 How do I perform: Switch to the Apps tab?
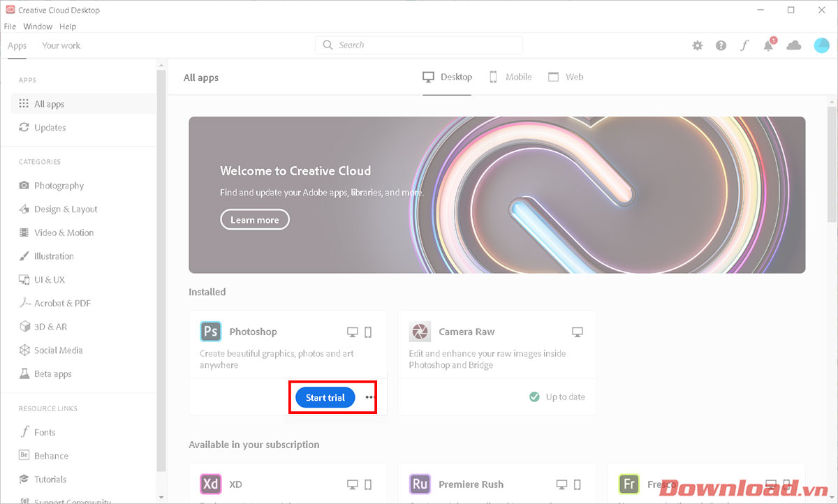coord(17,46)
